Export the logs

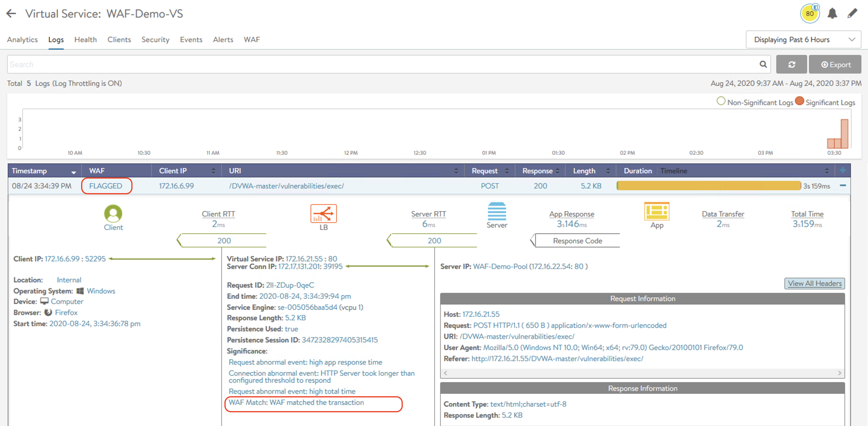click(x=835, y=64)
